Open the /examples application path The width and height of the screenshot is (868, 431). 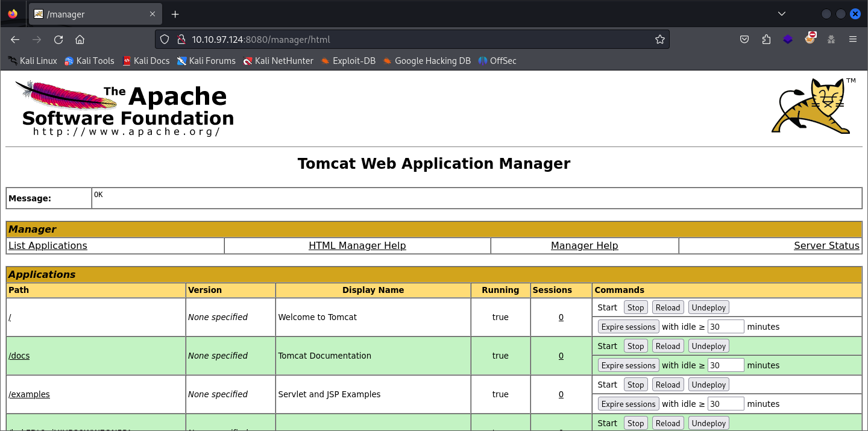pos(30,394)
